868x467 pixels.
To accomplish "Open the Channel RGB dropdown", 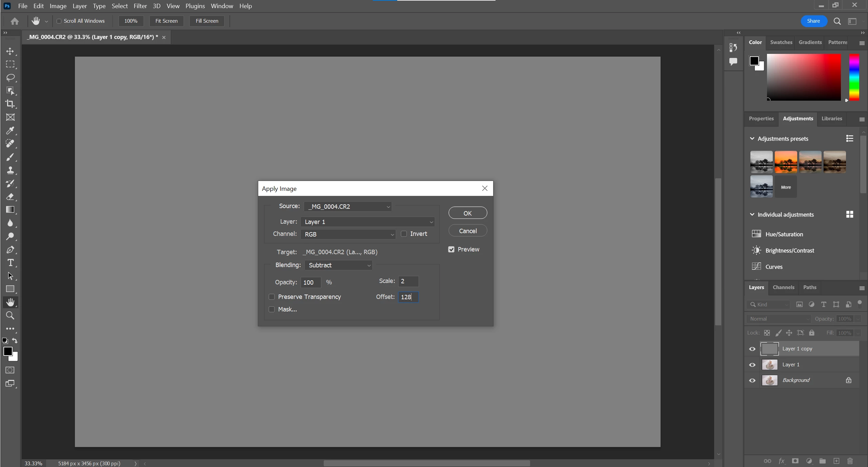I will [x=348, y=234].
